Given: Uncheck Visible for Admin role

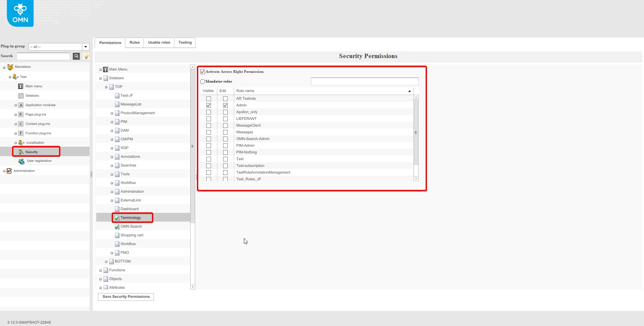Looking at the screenshot, I should coord(209,105).
